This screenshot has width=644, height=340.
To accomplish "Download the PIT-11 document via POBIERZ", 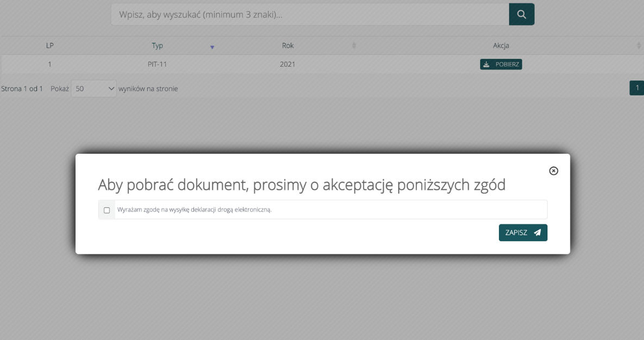I will click(501, 64).
